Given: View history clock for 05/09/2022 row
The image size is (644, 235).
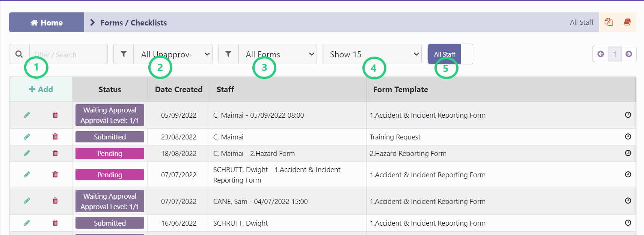Looking at the screenshot, I should pyautogui.click(x=628, y=115).
